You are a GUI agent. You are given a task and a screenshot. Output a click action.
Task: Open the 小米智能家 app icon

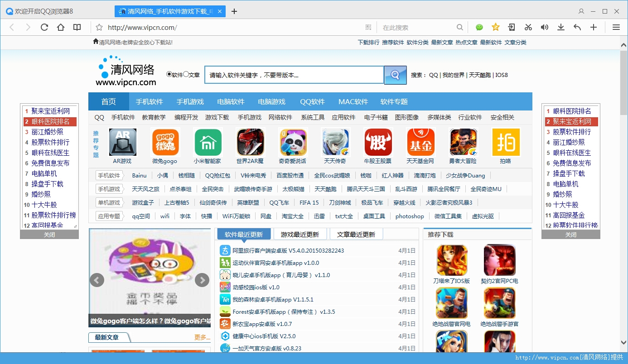coord(208,142)
